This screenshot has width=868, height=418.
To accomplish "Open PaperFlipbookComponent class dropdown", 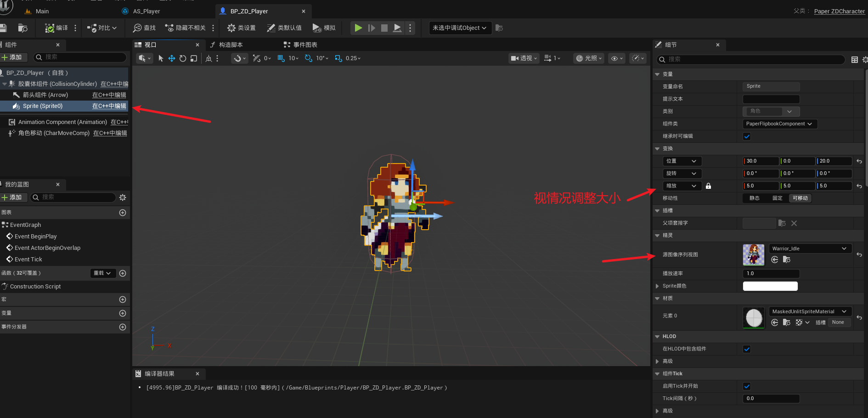I will (x=779, y=124).
